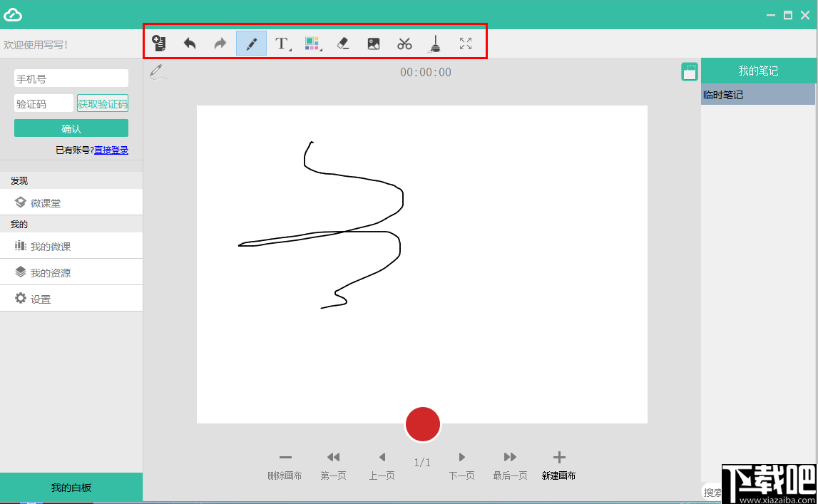This screenshot has height=504, width=818.
Task: Click the 手机号 phone number field
Action: pyautogui.click(x=71, y=78)
